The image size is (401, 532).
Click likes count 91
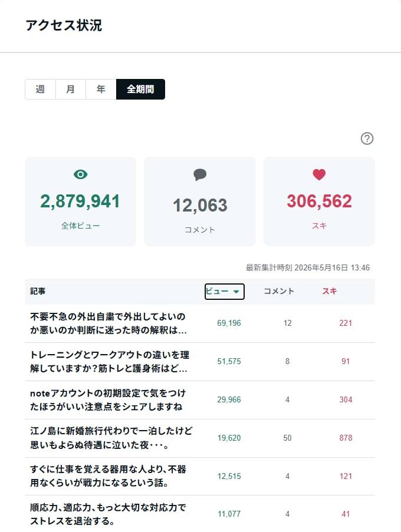tap(346, 361)
